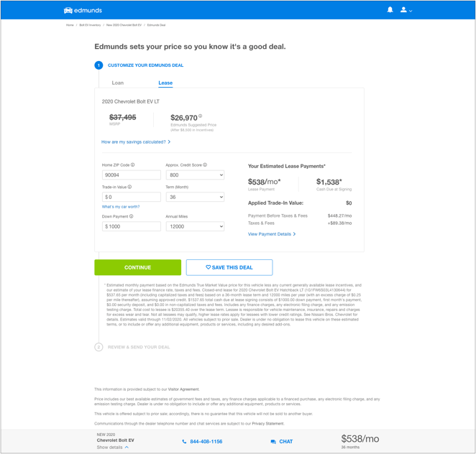
Task: Switch to the Loan tab
Action: 117,83
